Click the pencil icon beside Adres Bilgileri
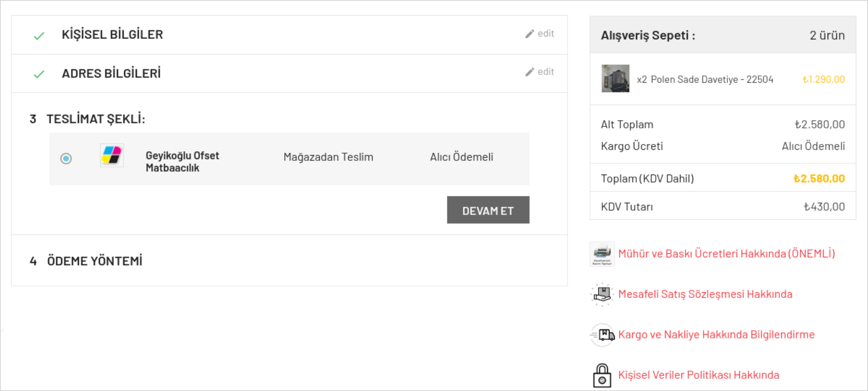 click(530, 72)
